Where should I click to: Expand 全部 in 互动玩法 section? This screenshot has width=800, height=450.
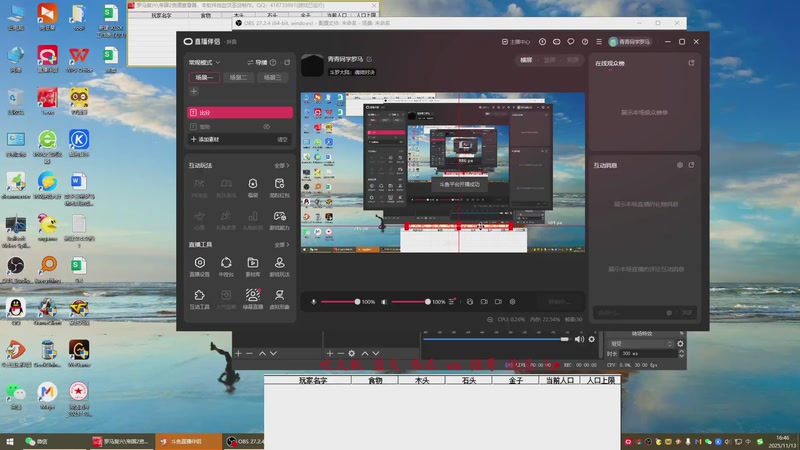point(282,165)
